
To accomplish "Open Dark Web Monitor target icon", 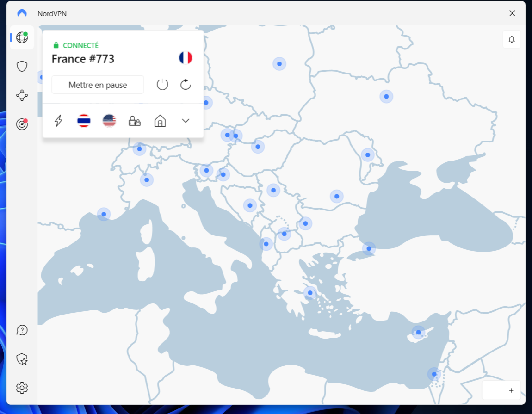I will (22, 124).
